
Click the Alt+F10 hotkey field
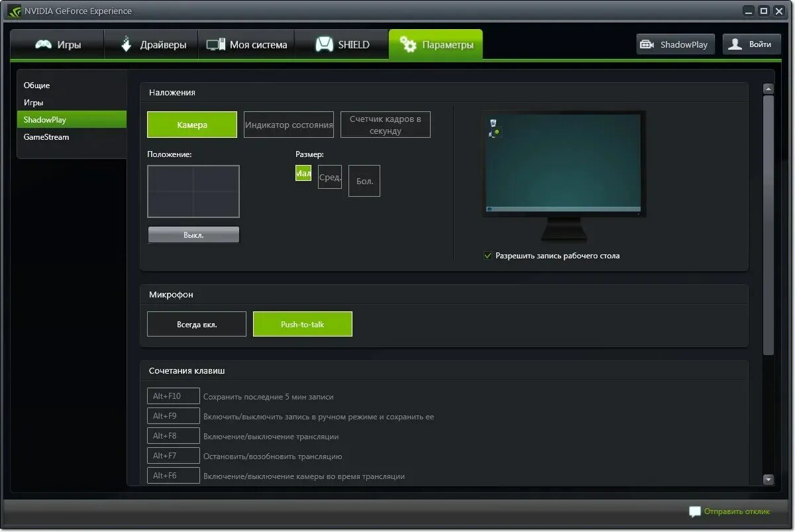tap(174, 396)
